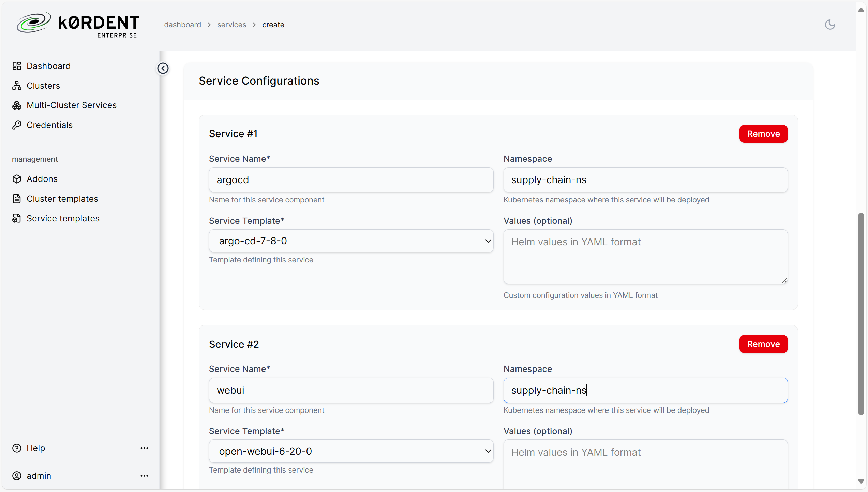This screenshot has width=868, height=492.
Task: Open argo-cd-7-8-0 Service Template dropdown
Action: 351,241
